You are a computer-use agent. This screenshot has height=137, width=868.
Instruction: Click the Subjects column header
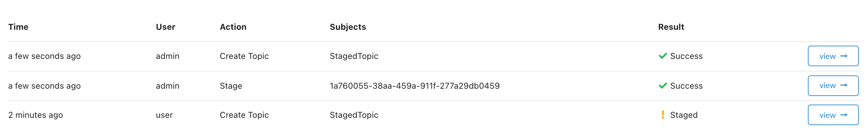tap(348, 27)
